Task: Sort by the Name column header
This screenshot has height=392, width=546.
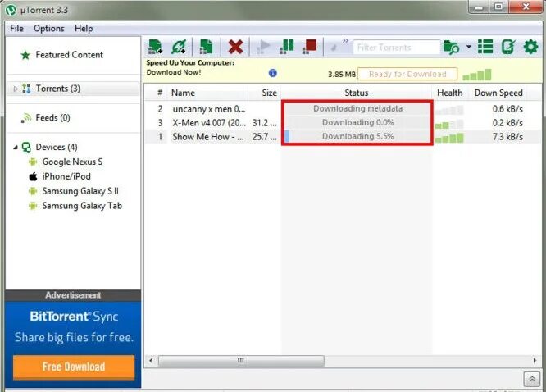Action: (183, 93)
